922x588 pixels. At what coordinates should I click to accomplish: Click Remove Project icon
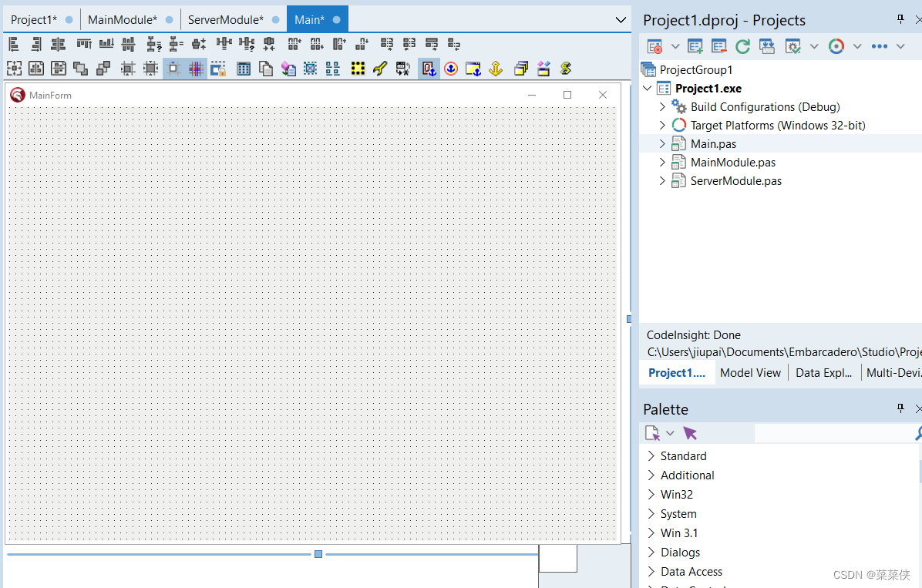coord(718,46)
